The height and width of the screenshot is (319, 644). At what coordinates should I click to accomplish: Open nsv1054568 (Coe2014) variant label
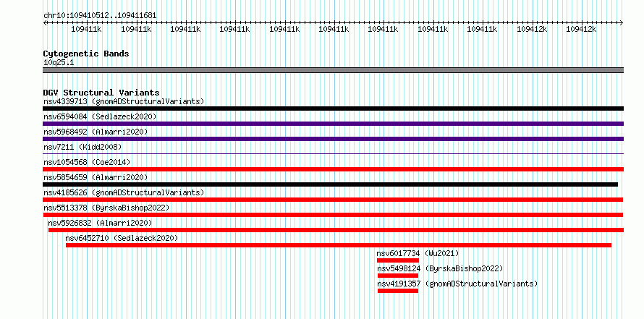click(87, 162)
